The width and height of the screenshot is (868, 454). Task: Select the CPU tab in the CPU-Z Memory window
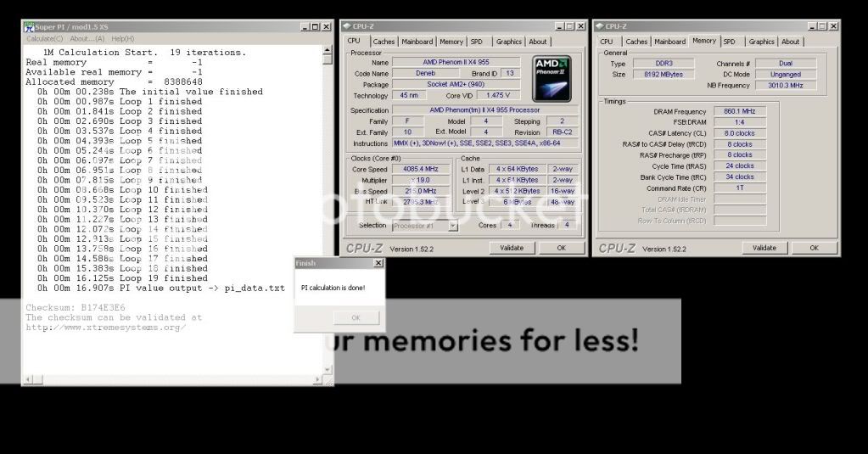[x=607, y=42]
